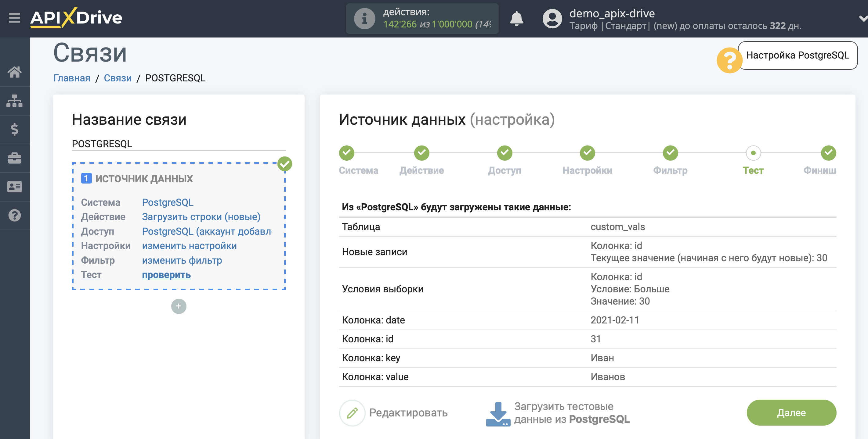The image size is (868, 439).
Task: Click green check on data source block
Action: (x=285, y=164)
